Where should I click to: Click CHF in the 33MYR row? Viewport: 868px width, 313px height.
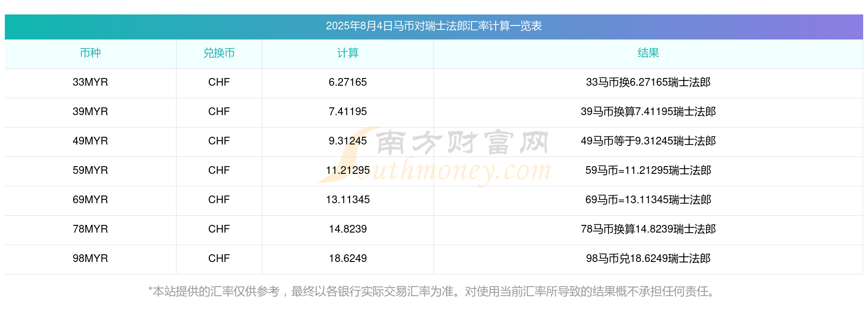[x=219, y=82]
